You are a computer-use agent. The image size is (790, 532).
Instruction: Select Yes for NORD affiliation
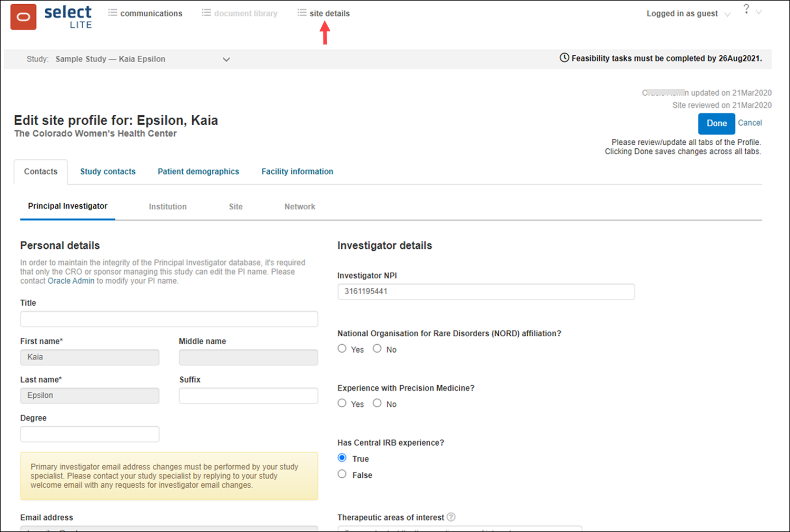(342, 348)
